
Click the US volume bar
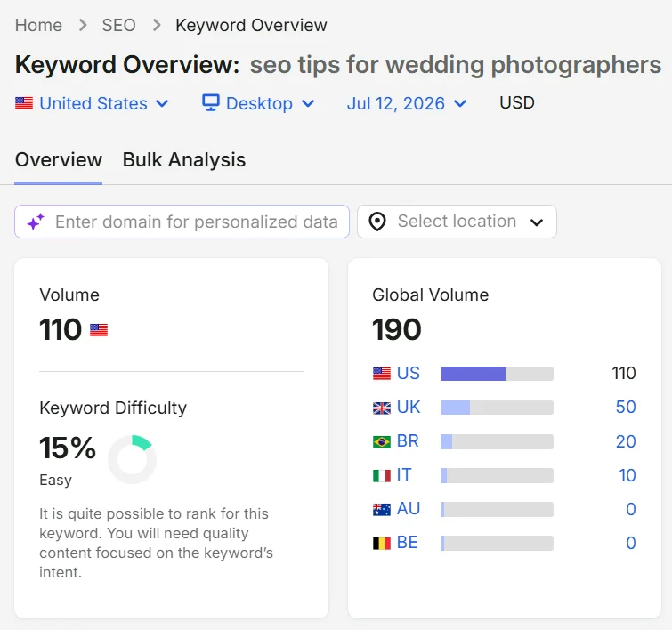(497, 374)
